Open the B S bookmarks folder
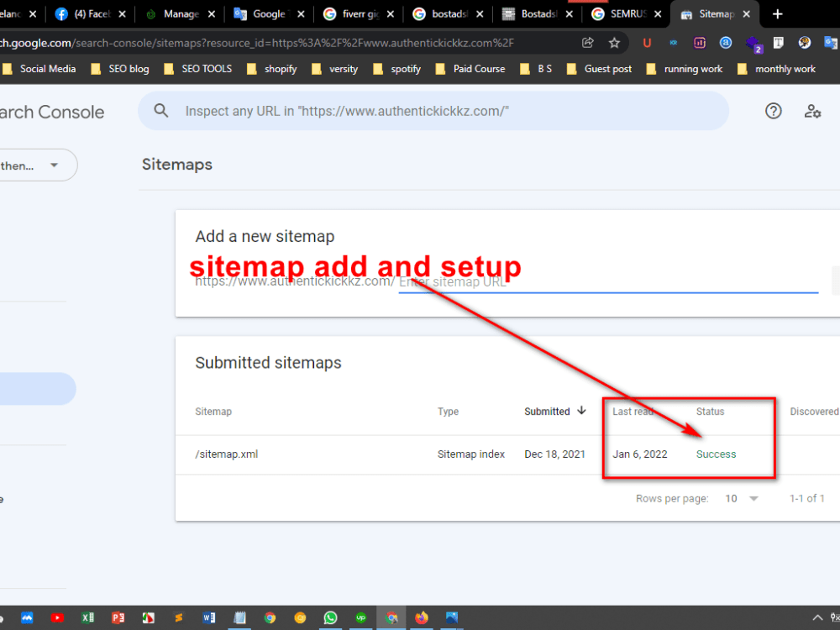Image resolution: width=840 pixels, height=630 pixels. [x=536, y=69]
